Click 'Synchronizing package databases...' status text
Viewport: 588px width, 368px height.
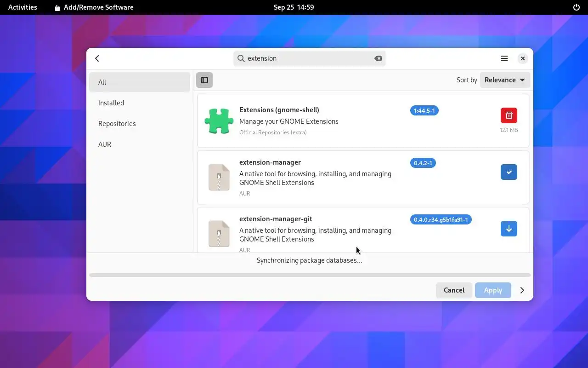click(x=309, y=260)
